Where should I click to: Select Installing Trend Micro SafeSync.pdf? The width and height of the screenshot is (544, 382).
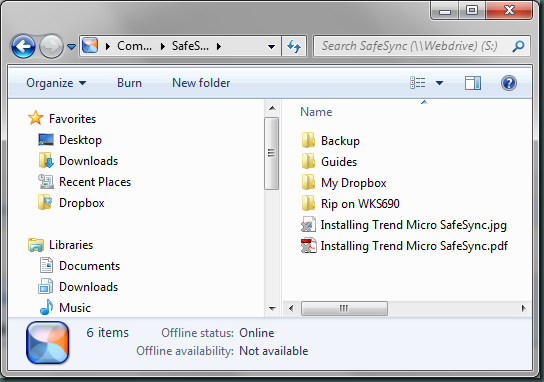[x=414, y=246]
